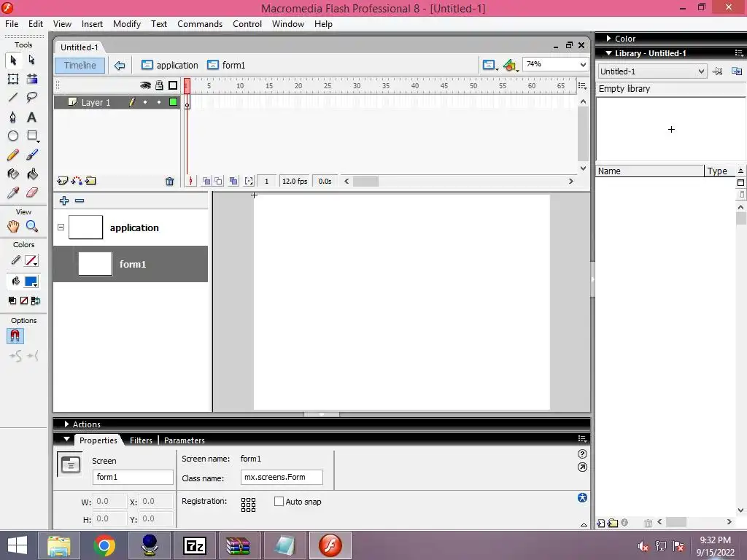This screenshot has height=560, width=747.
Task: Select the Rectangle tool
Action: [32, 136]
